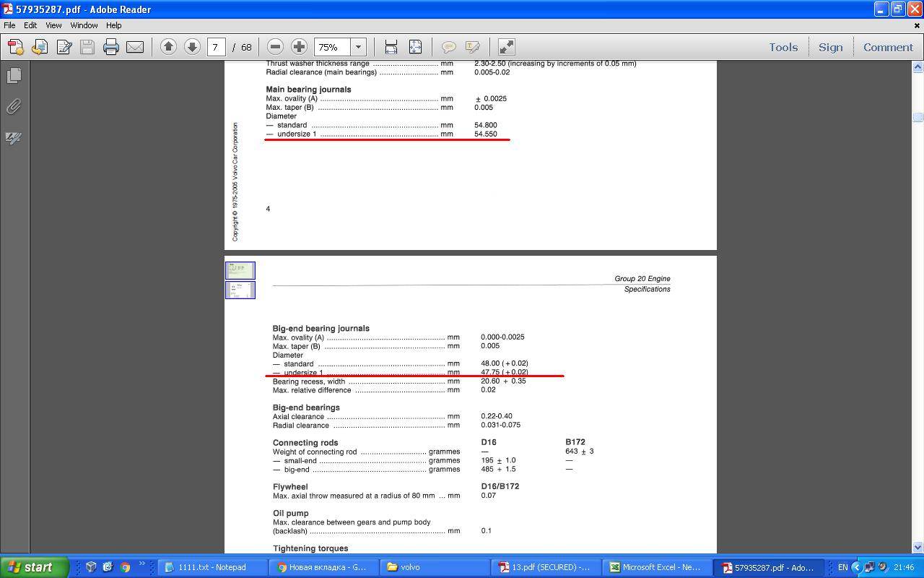The image size is (924, 578).
Task: Open the Edit menu
Action: click(30, 25)
